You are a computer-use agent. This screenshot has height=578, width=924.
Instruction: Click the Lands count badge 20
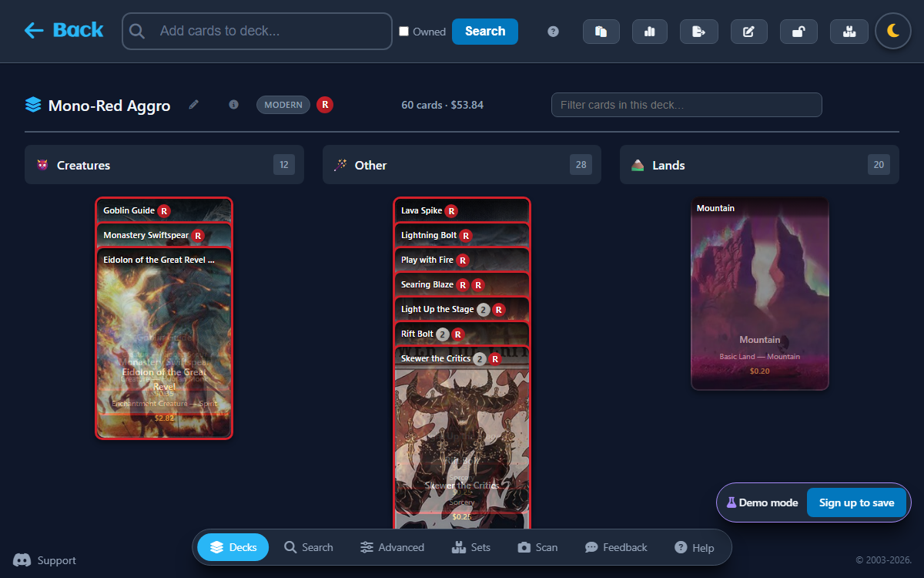(x=878, y=164)
